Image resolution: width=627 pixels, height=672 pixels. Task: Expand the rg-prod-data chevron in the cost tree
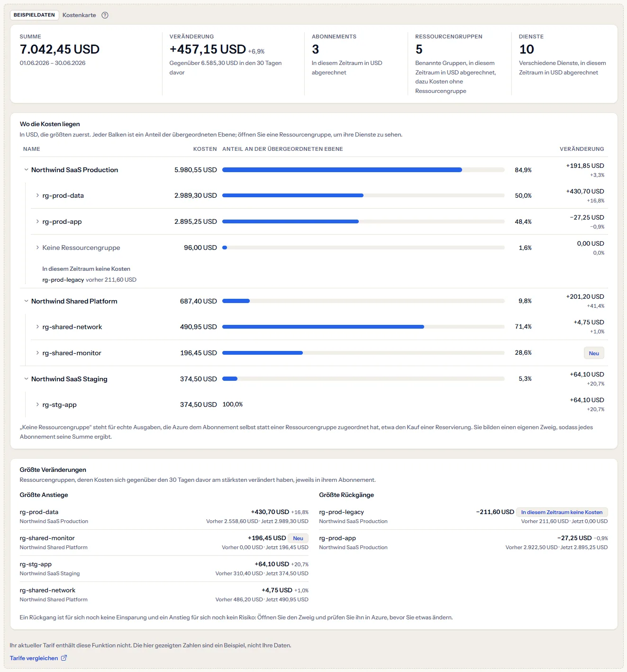37,195
